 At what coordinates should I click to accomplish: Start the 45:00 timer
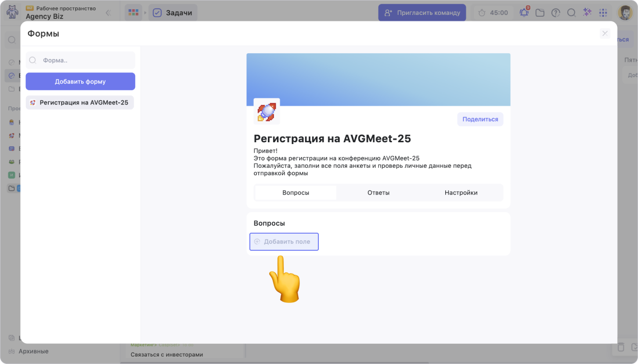tap(493, 13)
